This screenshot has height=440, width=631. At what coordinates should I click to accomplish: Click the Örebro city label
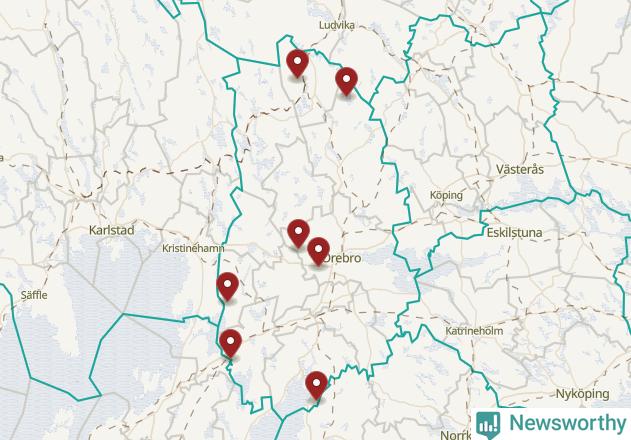(x=342, y=258)
